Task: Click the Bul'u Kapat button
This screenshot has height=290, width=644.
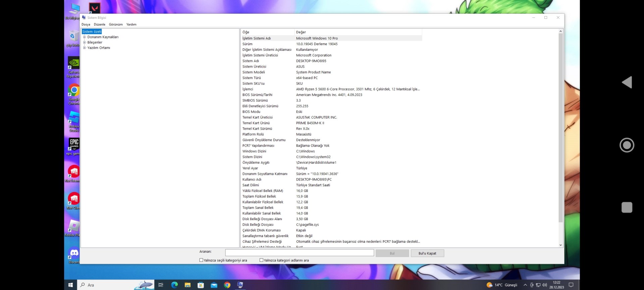Action: pyautogui.click(x=427, y=253)
